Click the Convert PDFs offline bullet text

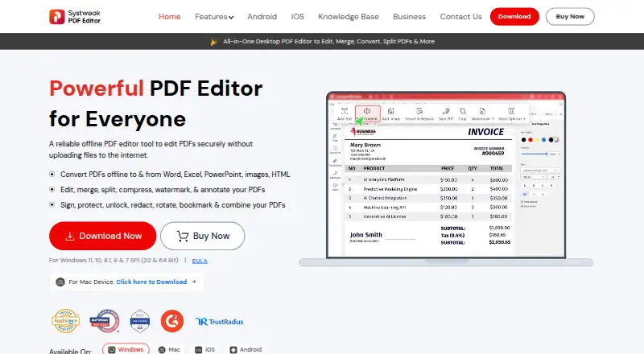(175, 174)
